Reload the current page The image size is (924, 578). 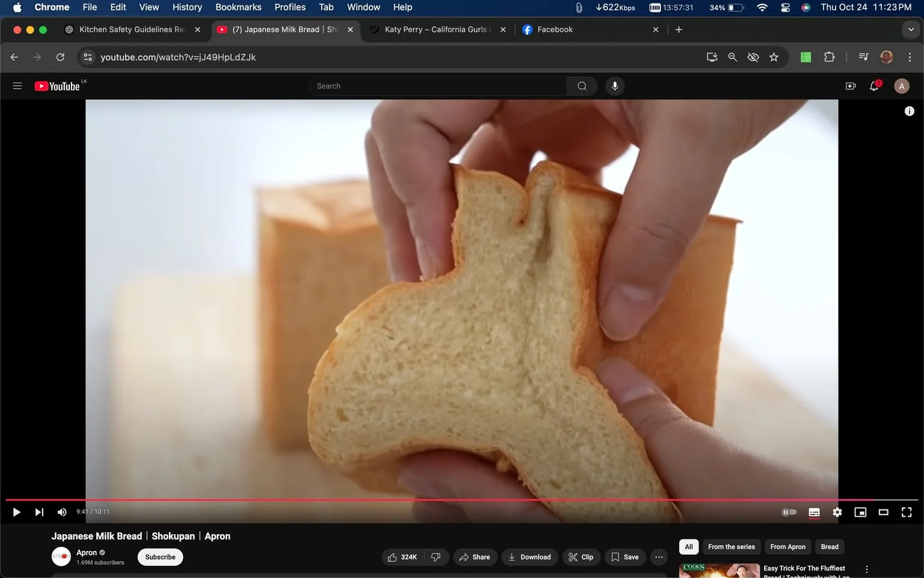coord(60,57)
